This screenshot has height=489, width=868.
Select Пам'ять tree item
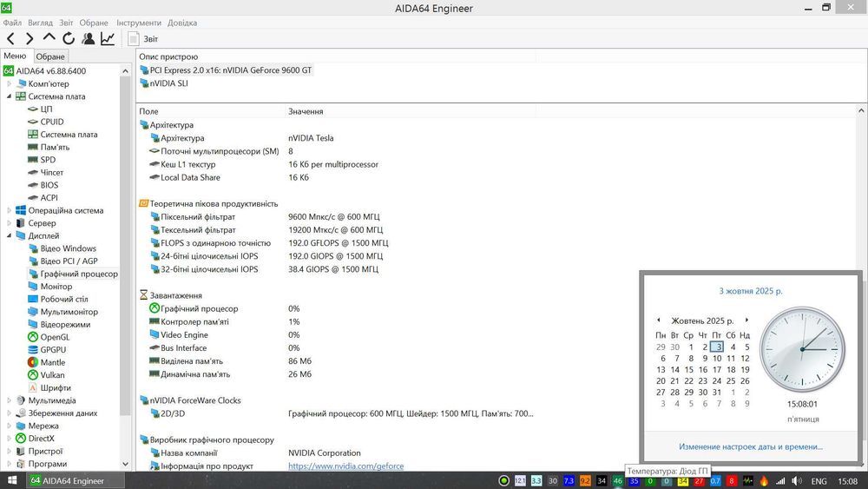click(x=55, y=148)
